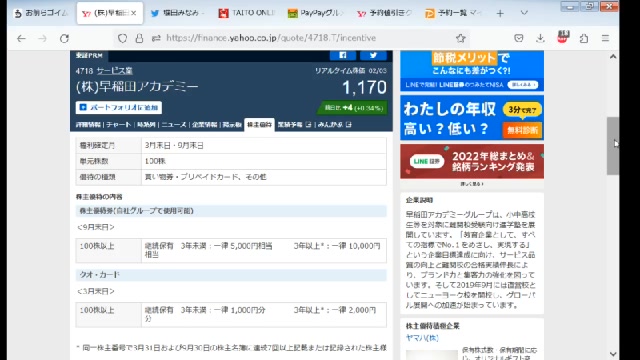
Task: Close the 早稲田 Yahoo Finance tab
Action: coord(133,13)
